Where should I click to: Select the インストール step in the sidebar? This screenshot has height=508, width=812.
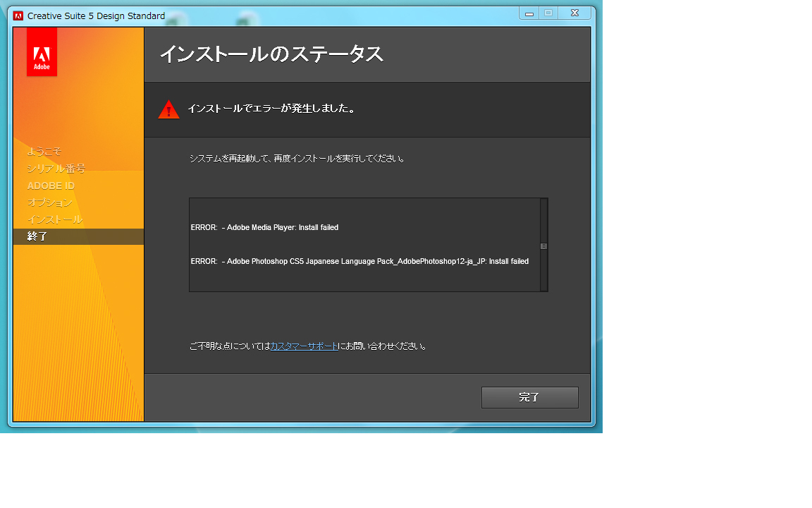(x=54, y=219)
